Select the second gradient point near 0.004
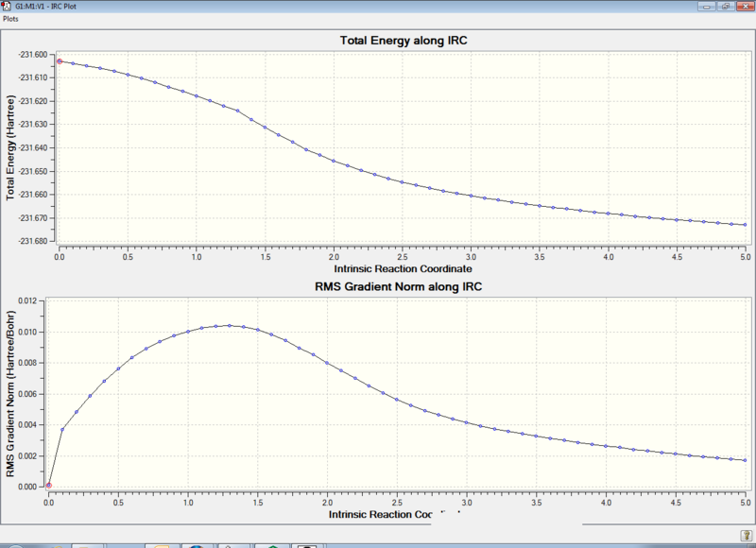The image size is (756, 548). pos(62,430)
